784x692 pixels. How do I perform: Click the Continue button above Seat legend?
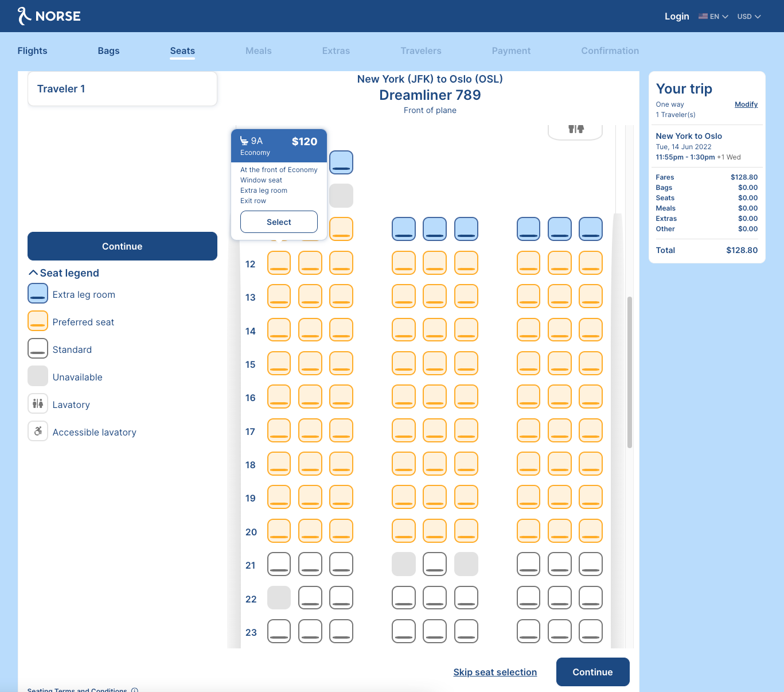[x=122, y=246]
